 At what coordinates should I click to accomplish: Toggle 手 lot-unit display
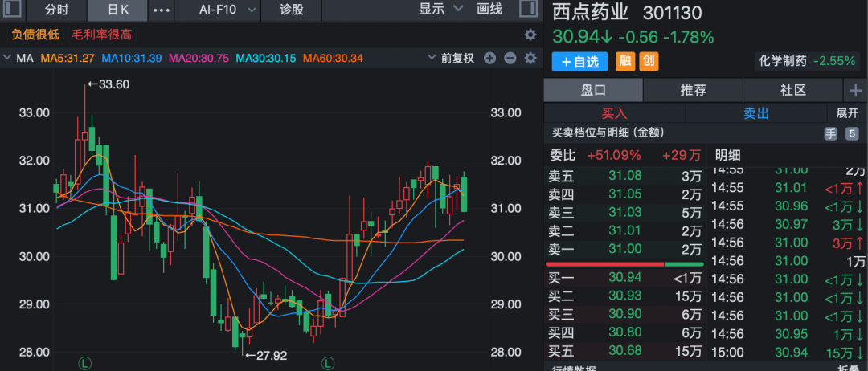(830, 133)
